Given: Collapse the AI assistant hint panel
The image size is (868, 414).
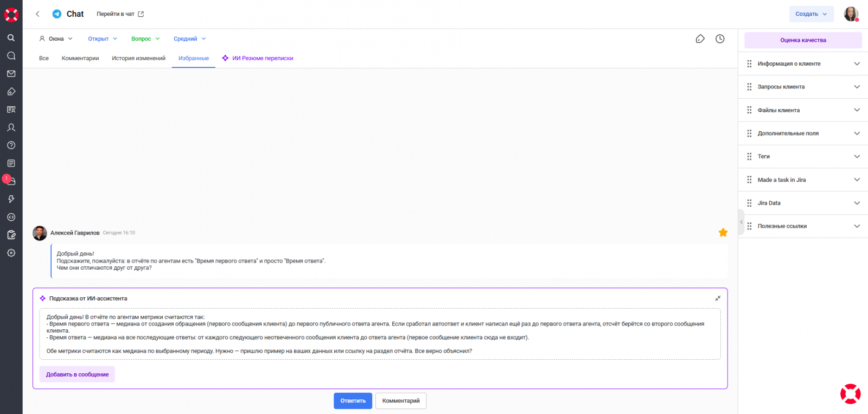Looking at the screenshot, I should pyautogui.click(x=718, y=298).
